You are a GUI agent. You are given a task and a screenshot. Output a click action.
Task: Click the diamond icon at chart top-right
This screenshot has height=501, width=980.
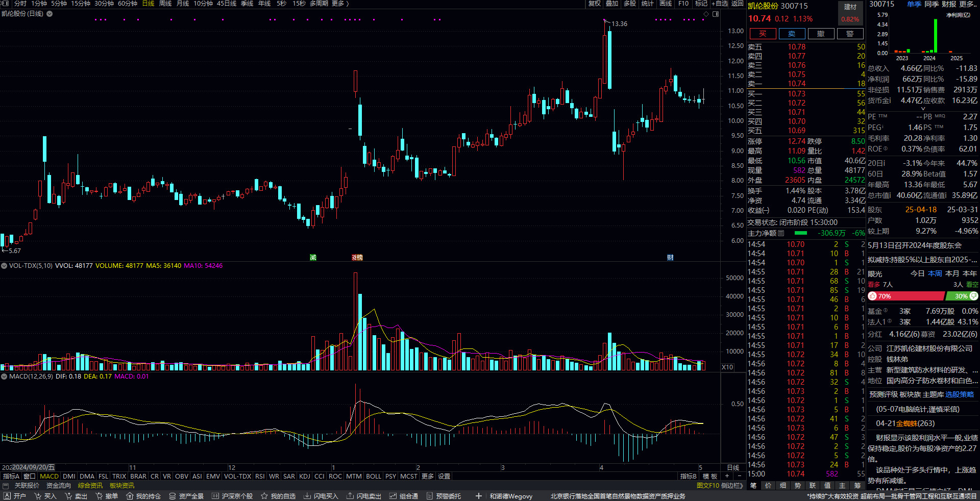pyautogui.click(x=706, y=14)
